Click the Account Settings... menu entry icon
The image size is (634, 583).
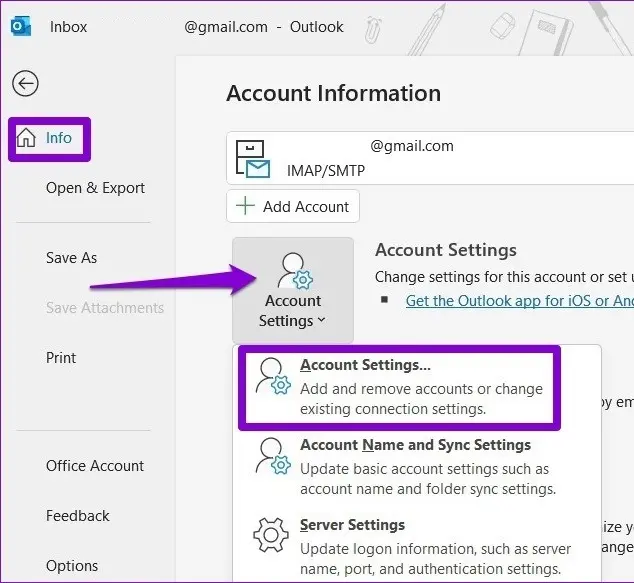coord(272,377)
